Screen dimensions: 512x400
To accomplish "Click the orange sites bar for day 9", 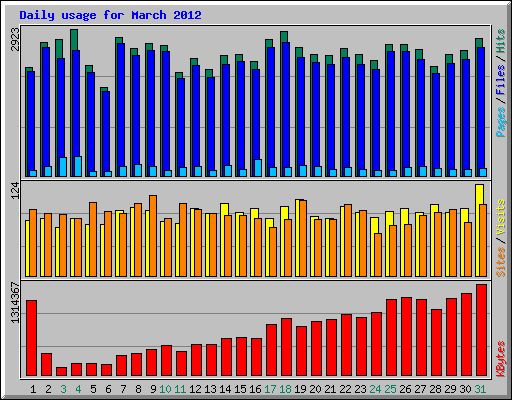I will (x=153, y=236).
